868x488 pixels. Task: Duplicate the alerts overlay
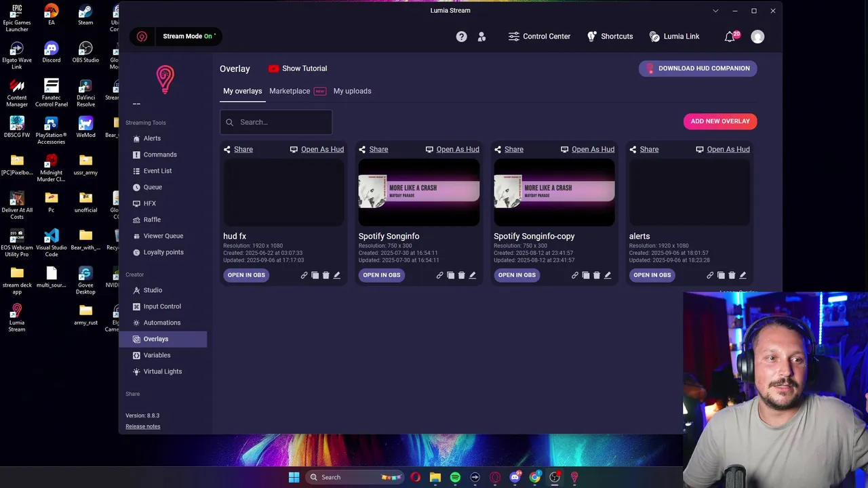(721, 275)
